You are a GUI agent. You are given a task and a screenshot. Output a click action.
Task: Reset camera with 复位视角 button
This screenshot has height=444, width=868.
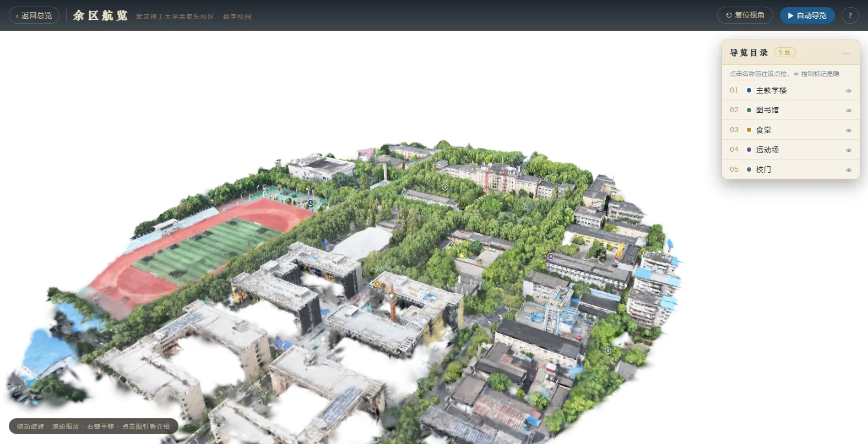point(745,15)
